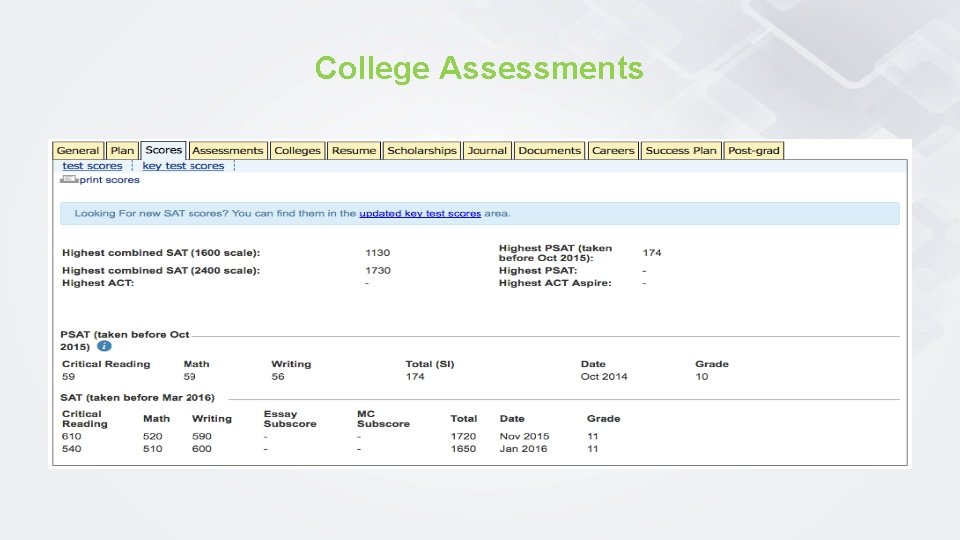The width and height of the screenshot is (960, 540).
Task: Click the MC Subscore column header
Action: pos(383,419)
